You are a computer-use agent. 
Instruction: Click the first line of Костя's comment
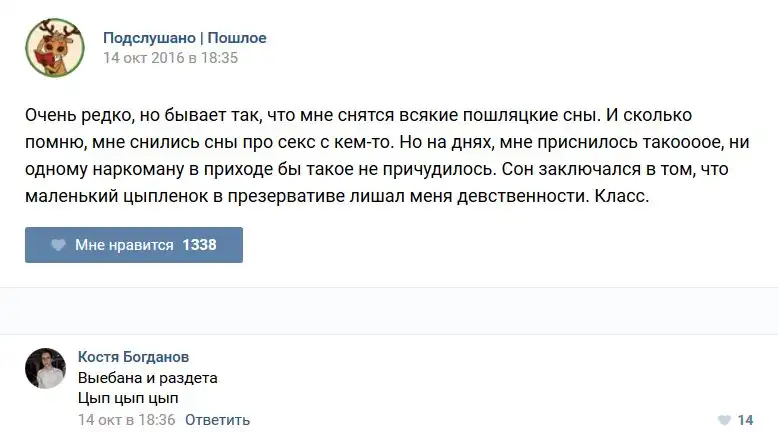click(x=147, y=378)
